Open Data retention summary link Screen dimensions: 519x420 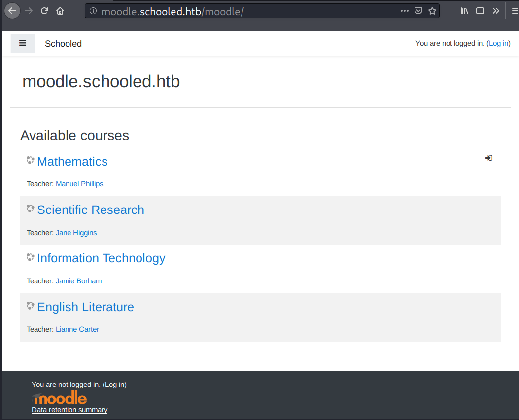coord(69,410)
